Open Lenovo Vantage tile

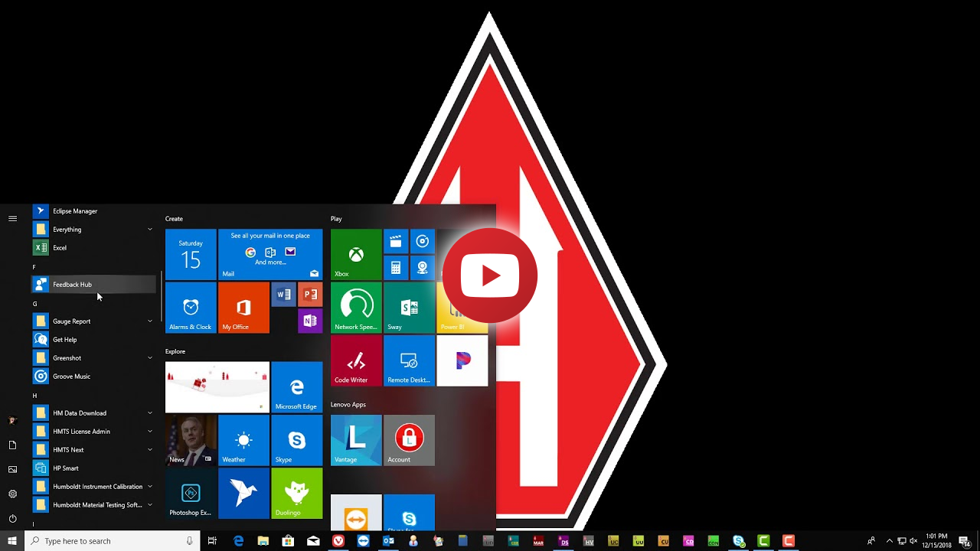tap(356, 441)
